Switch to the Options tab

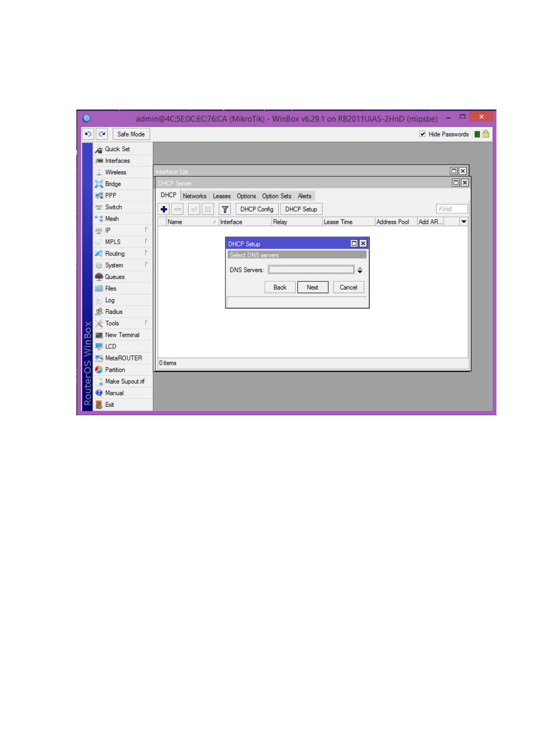(246, 196)
